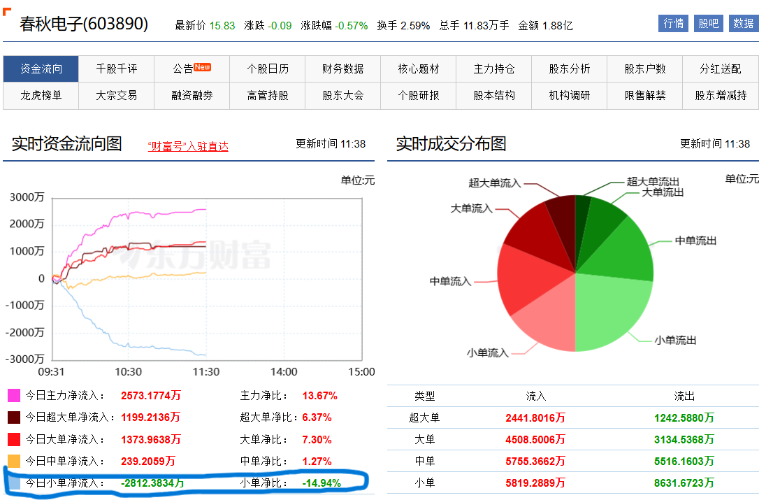Click 超大单 inflow cell 2441.8016万
This screenshot has width=773, height=500.
pyautogui.click(x=535, y=418)
